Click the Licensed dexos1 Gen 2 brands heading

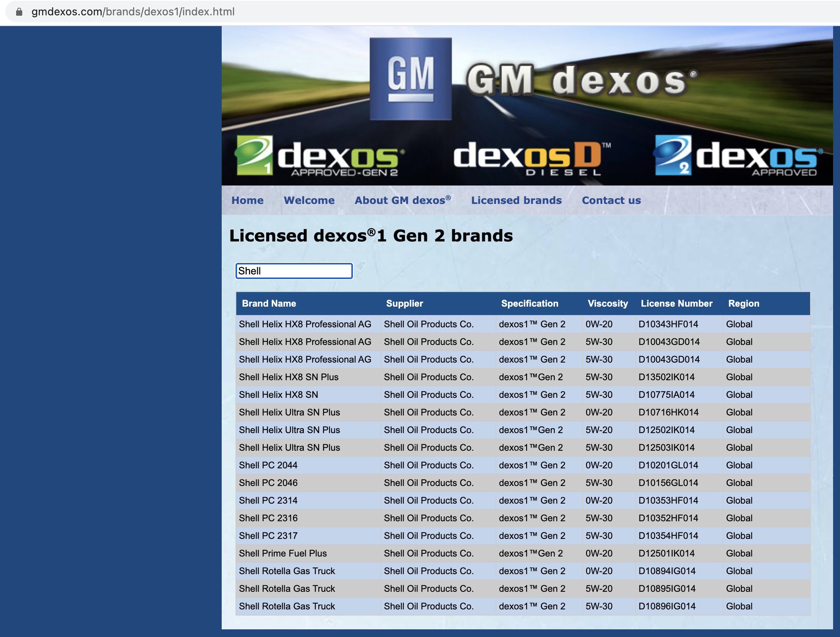371,236
